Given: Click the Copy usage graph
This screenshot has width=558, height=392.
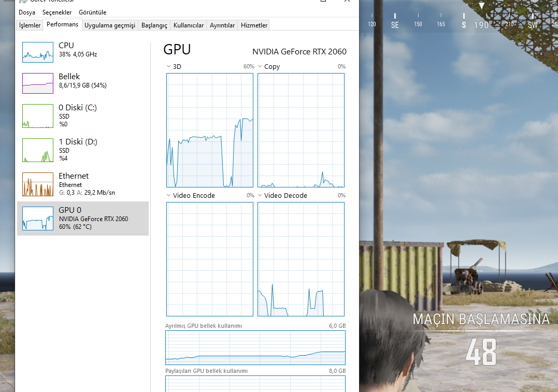Looking at the screenshot, I should point(301,130).
